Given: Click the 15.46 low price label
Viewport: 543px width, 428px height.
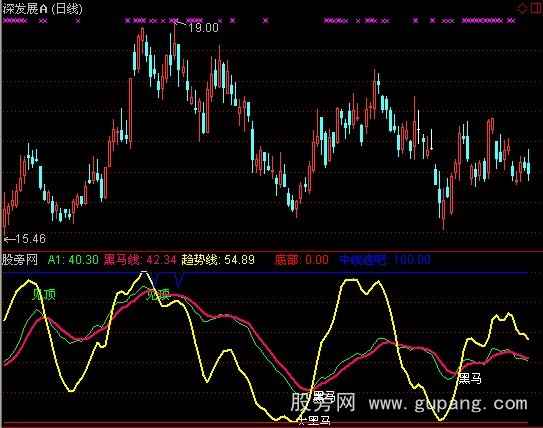Looking at the screenshot, I should pyautogui.click(x=30, y=239).
